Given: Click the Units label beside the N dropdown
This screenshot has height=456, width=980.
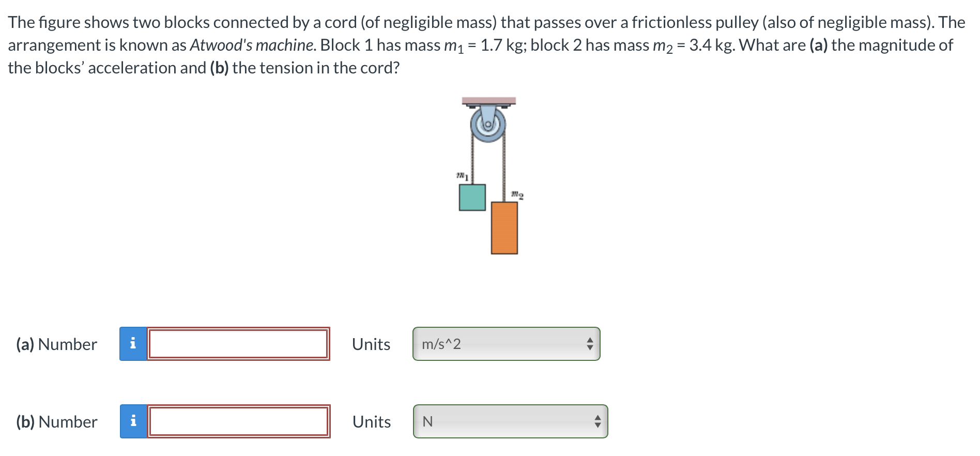Looking at the screenshot, I should 371,421.
